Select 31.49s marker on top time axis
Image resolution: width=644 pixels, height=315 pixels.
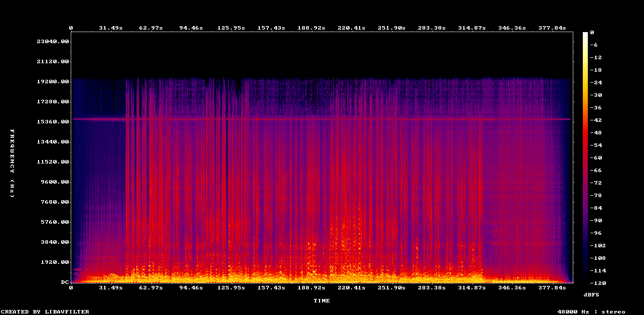click(110, 28)
